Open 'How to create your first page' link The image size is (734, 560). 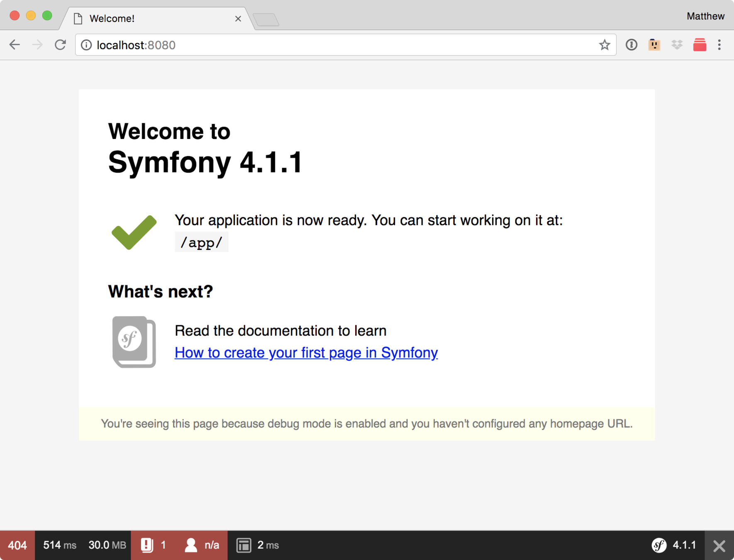click(306, 352)
